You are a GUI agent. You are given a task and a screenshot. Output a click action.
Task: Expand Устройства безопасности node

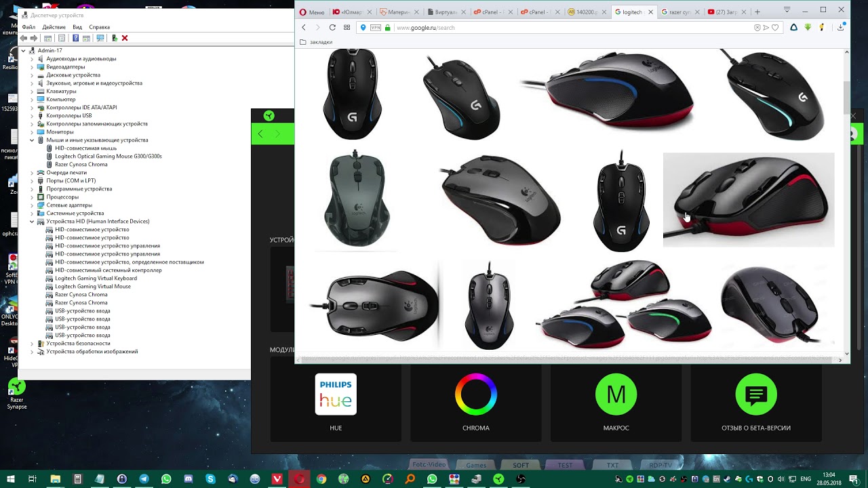point(31,344)
